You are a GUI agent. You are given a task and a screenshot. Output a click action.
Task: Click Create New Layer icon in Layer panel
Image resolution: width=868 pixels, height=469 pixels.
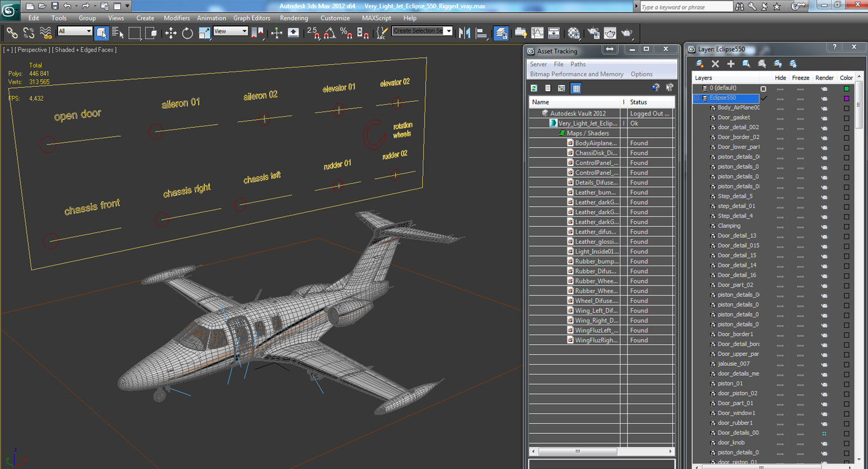pos(700,63)
